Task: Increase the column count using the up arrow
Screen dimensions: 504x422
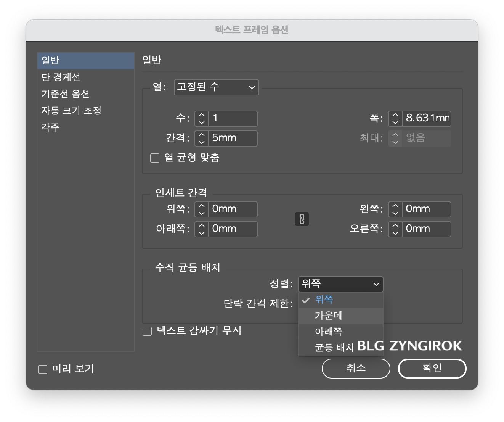Action: 201,115
